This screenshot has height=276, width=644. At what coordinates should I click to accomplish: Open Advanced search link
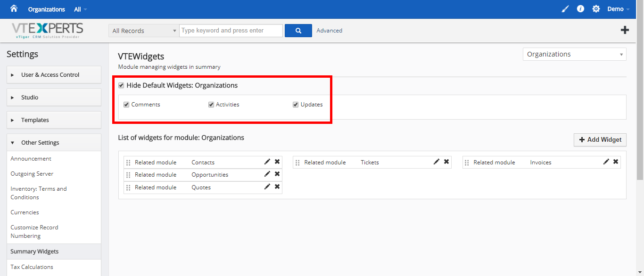tap(329, 31)
